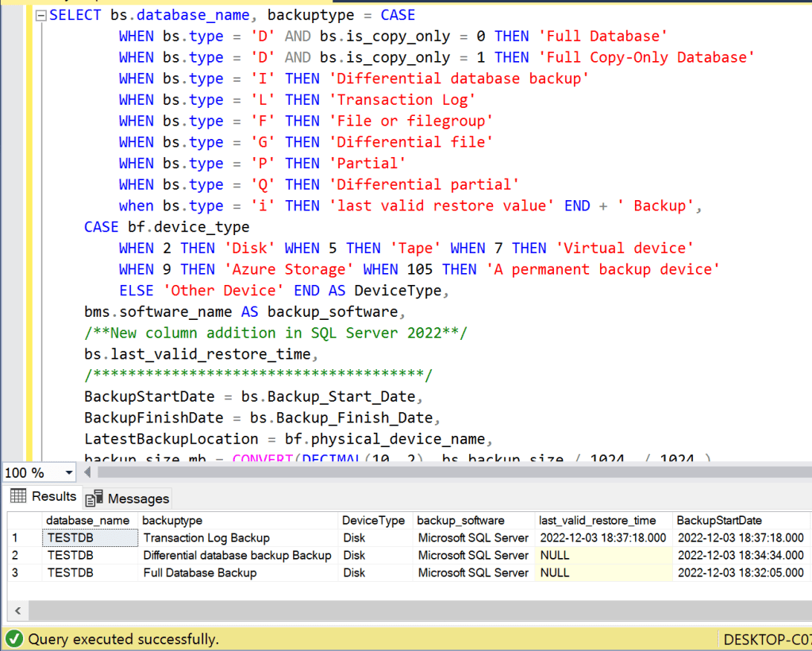Select the NULL restore time cell in row 2

(555, 556)
